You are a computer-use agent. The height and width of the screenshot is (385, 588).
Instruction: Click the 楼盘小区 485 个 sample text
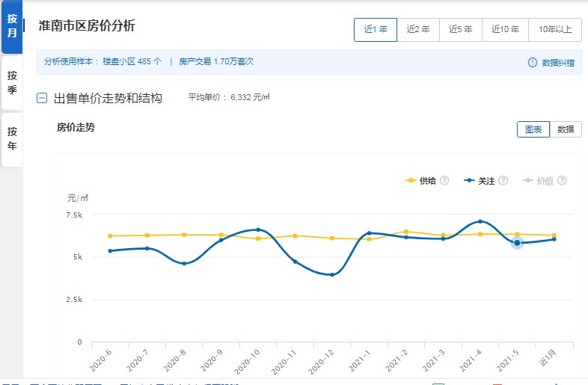pyautogui.click(x=132, y=61)
